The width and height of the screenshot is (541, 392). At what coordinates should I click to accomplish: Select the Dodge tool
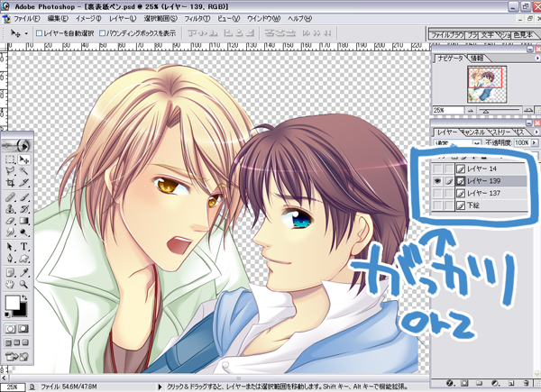pyautogui.click(x=23, y=232)
